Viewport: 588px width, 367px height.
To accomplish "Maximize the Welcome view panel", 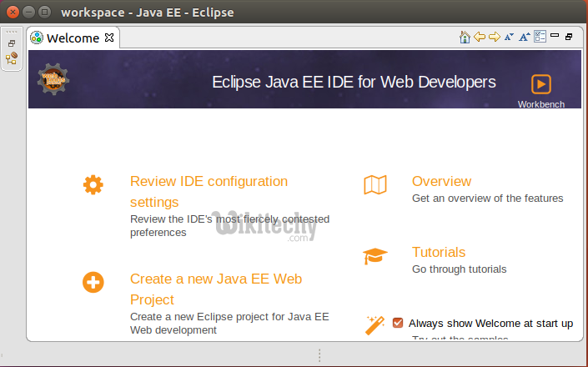I will (x=569, y=37).
